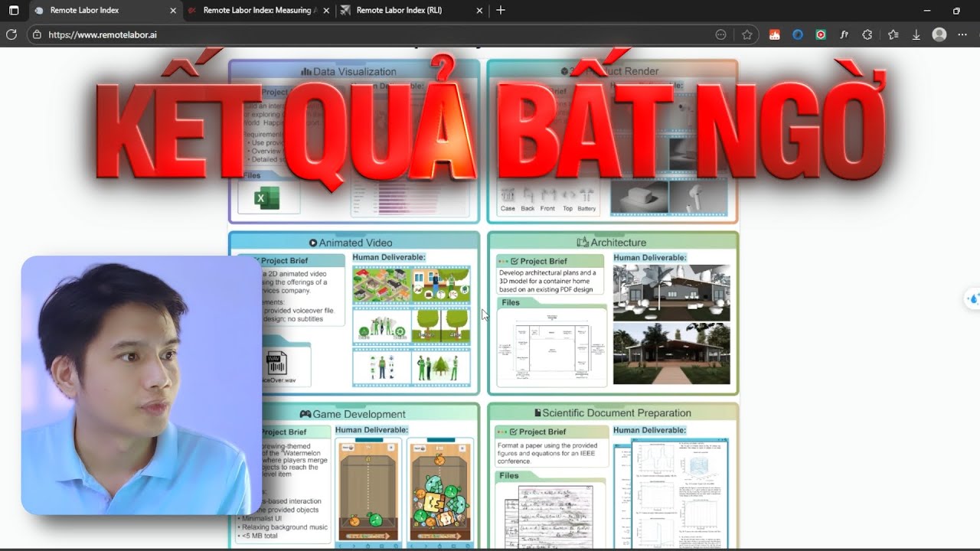
Task: Open the address bar more-options circle icon
Action: click(720, 34)
